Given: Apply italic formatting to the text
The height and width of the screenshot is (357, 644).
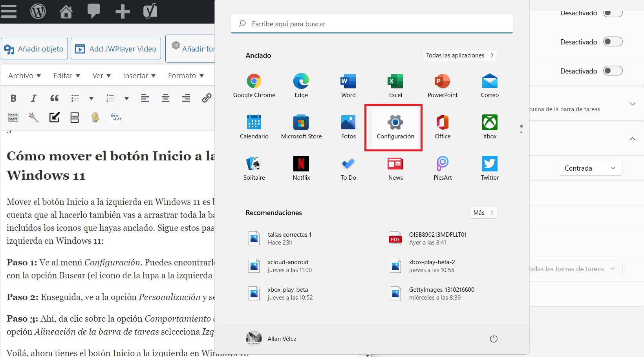Looking at the screenshot, I should click(x=33, y=98).
